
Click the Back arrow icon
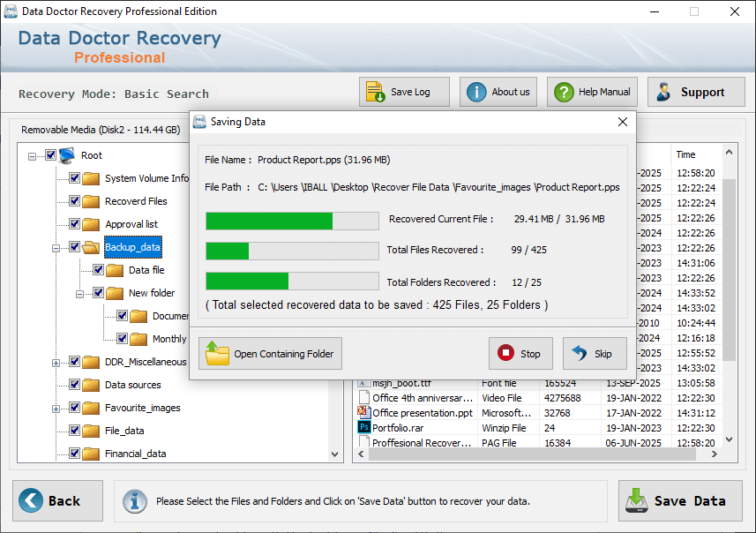(31, 500)
